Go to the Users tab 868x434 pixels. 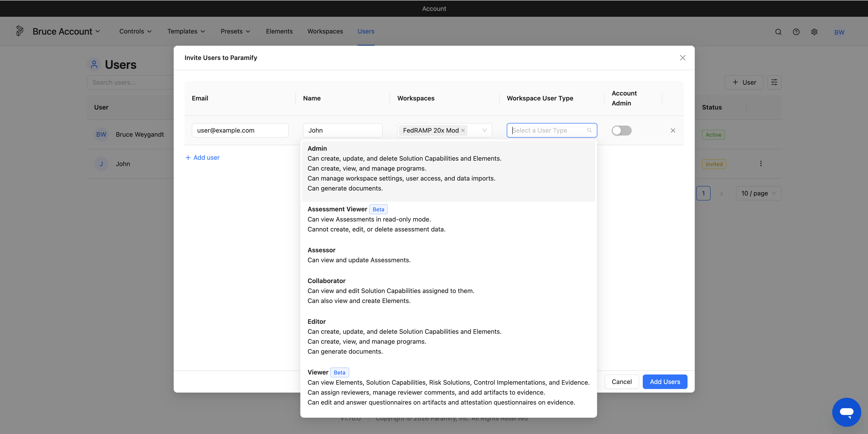click(x=366, y=31)
